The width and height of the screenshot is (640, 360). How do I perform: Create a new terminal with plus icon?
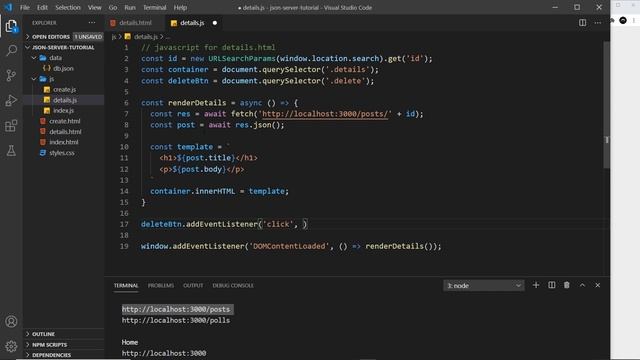click(x=536, y=285)
